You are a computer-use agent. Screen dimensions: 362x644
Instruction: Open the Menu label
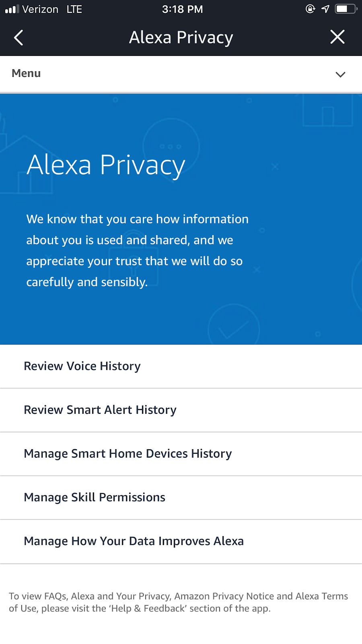pyautogui.click(x=26, y=73)
